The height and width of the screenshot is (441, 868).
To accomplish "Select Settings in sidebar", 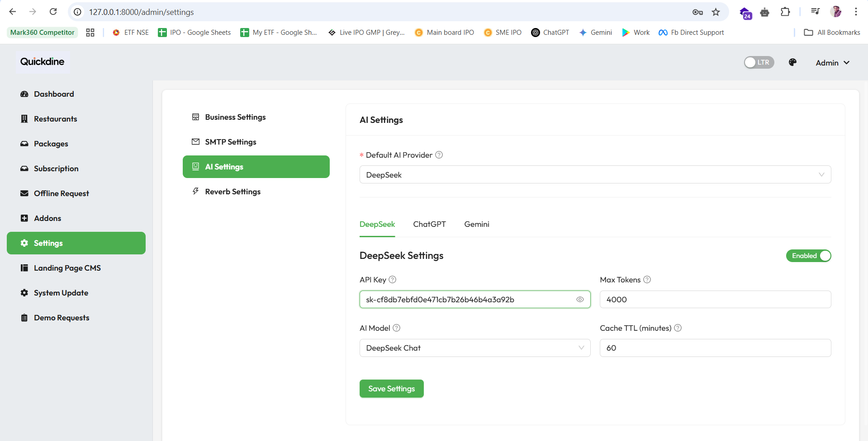I will 76,243.
